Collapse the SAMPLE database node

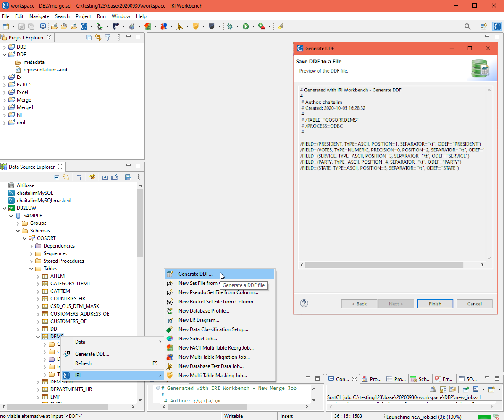[x=11, y=216]
